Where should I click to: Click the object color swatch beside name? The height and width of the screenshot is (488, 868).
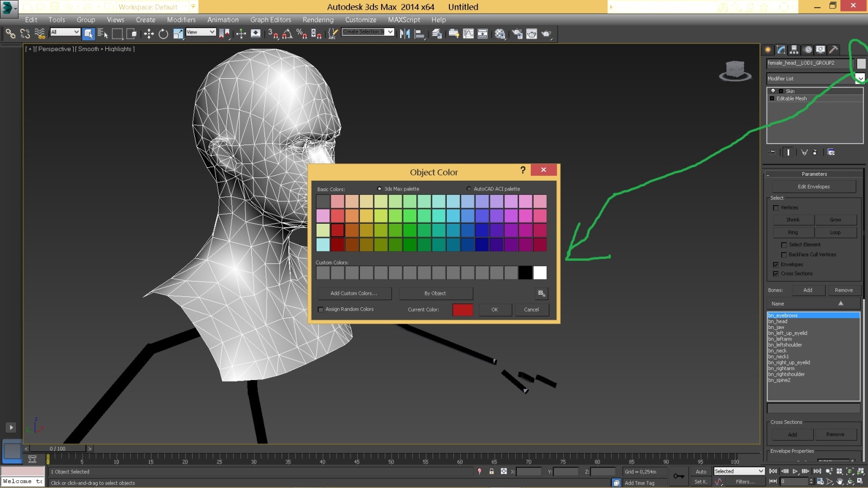pos(861,64)
